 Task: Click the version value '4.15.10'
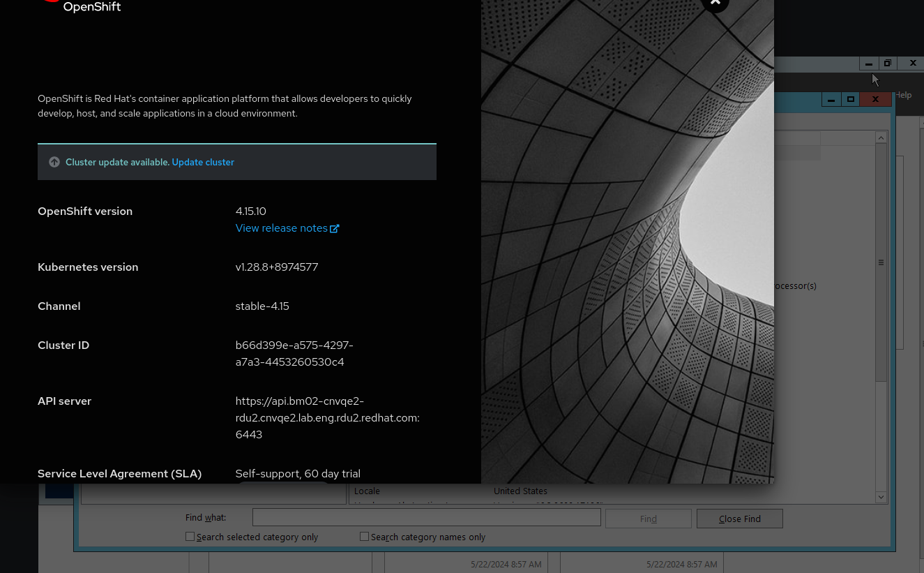pyautogui.click(x=251, y=211)
